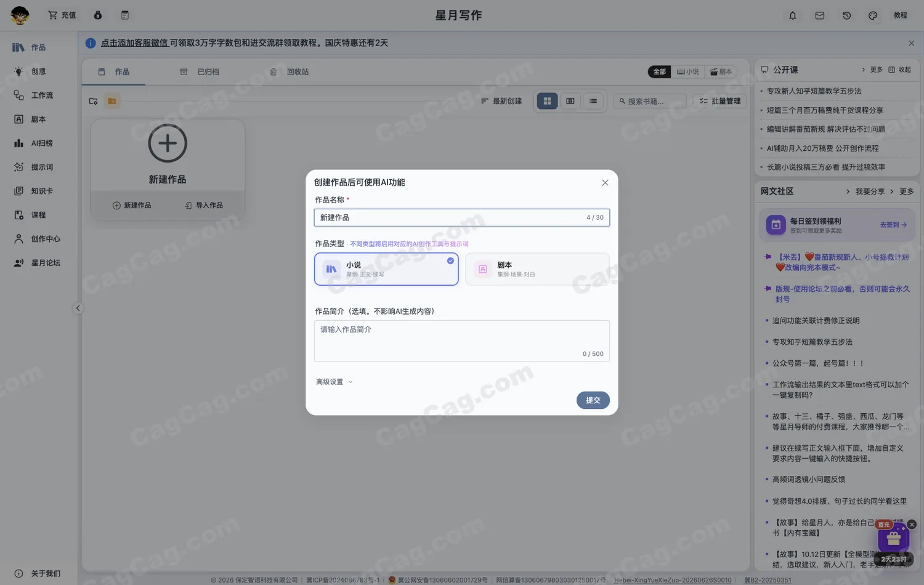The width and height of the screenshot is (924, 585).
Task: Open 批量管理 batch management
Action: coord(720,101)
